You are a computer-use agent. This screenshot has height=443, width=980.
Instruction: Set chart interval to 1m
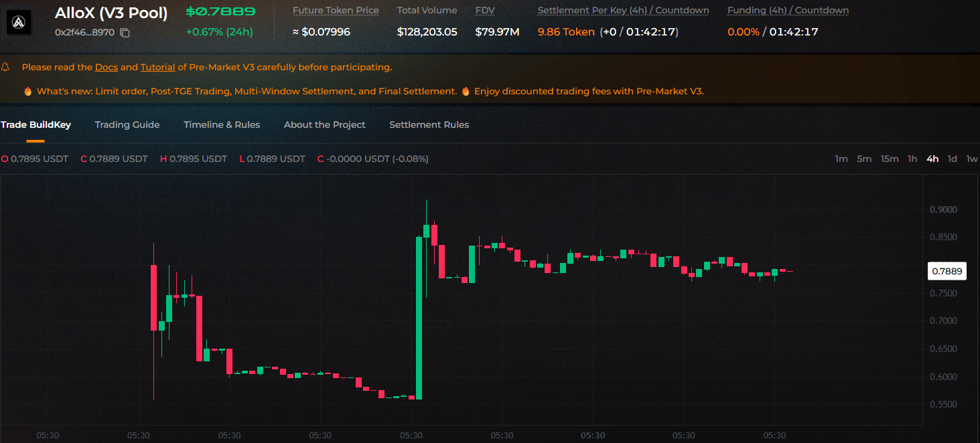pos(841,159)
